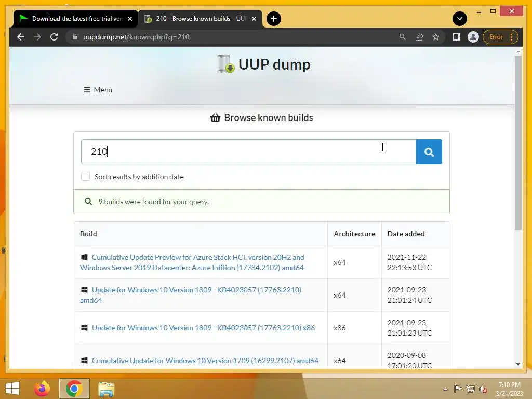This screenshot has height=399, width=532.
Task: Click the scrollbar up arrow
Action: [518, 51]
